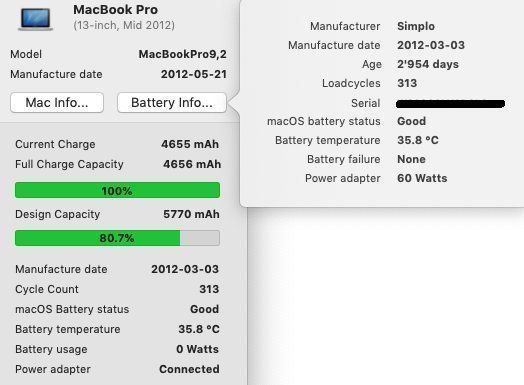
Task: Click the Full Charge Capacity label
Action: (69, 164)
